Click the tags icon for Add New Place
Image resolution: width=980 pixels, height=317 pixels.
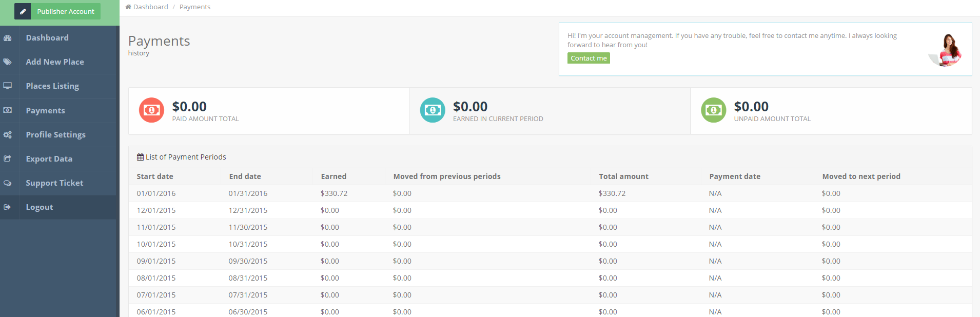[8, 62]
